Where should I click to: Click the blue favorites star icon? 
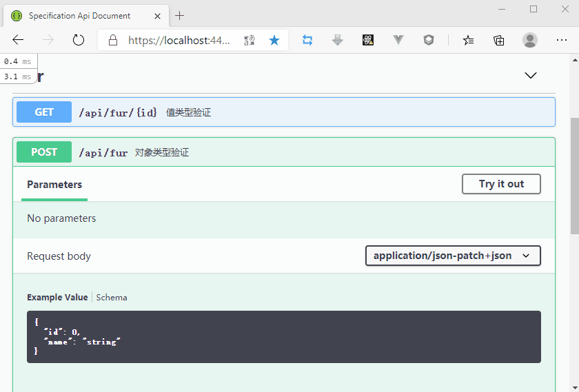click(x=274, y=40)
